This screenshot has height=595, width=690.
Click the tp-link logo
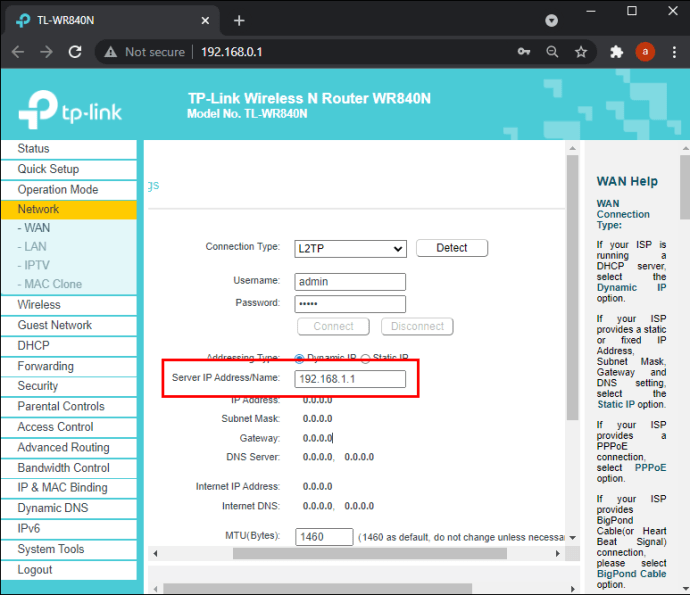(x=70, y=109)
